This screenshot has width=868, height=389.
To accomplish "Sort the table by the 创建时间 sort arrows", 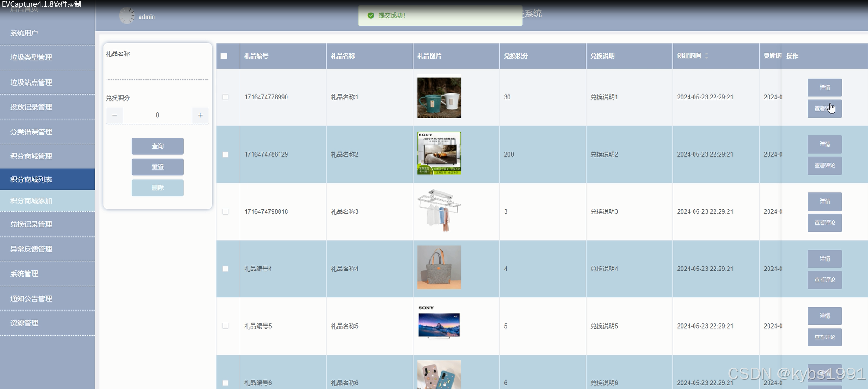I will (707, 56).
